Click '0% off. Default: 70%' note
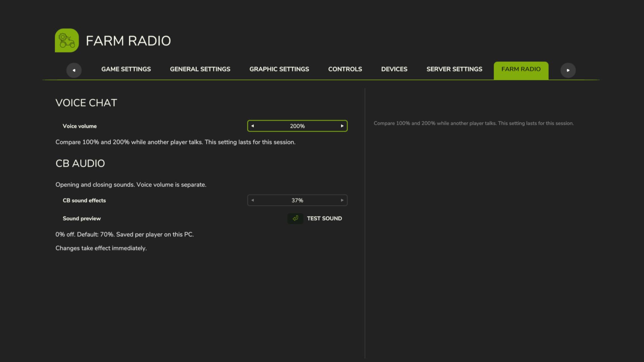 pos(124,235)
